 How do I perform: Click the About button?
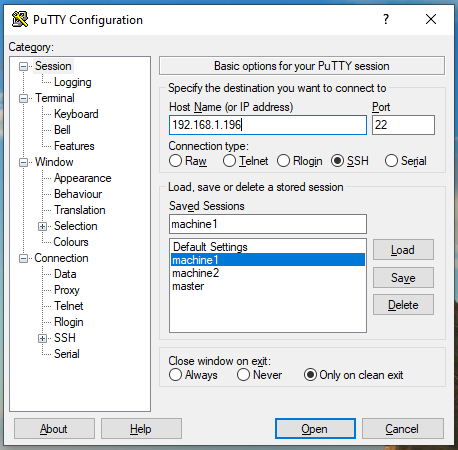pyautogui.click(x=54, y=429)
